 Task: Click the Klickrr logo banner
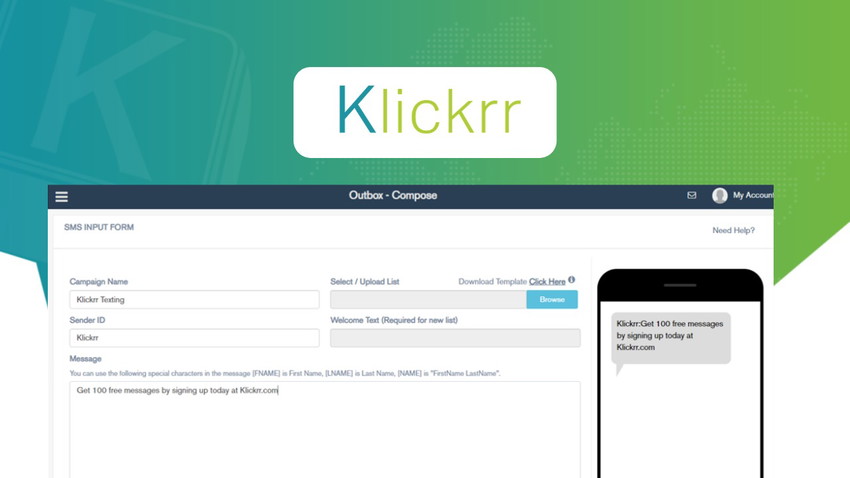click(425, 113)
